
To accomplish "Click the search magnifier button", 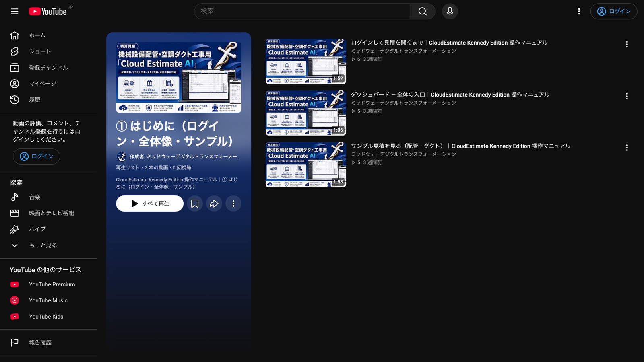I will tap(422, 11).
